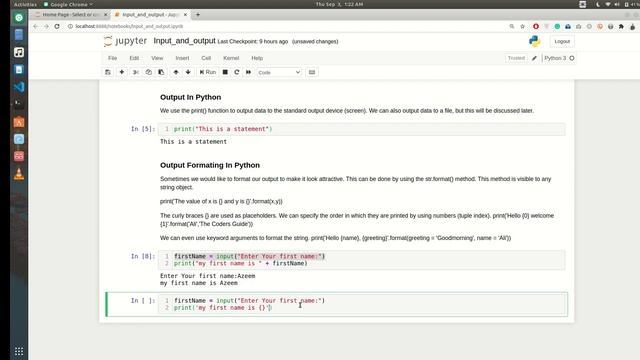The height and width of the screenshot is (360, 640).
Task: Restart kernel and run all cells icon
Action: pyautogui.click(x=249, y=72)
